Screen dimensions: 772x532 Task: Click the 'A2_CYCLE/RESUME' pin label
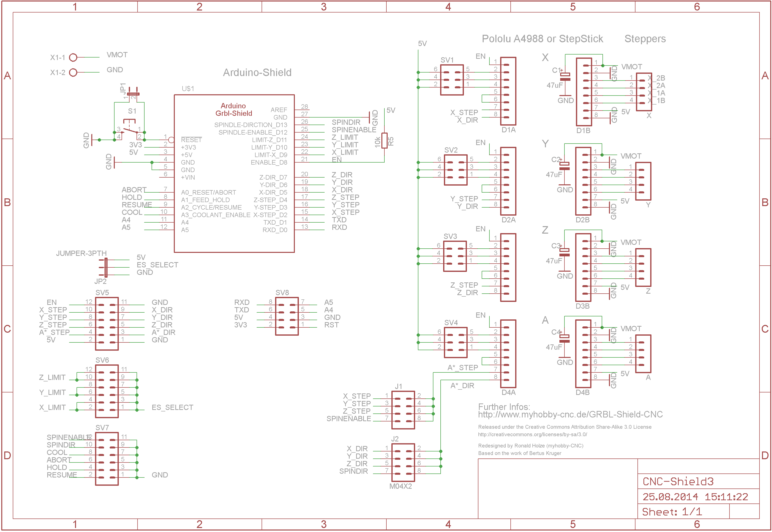point(211,207)
